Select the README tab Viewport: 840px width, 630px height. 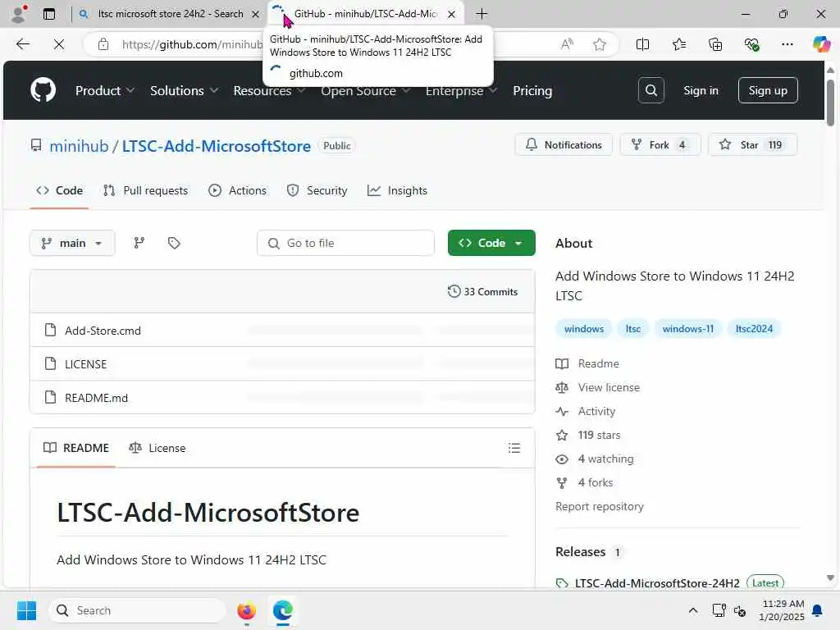pyautogui.click(x=76, y=448)
